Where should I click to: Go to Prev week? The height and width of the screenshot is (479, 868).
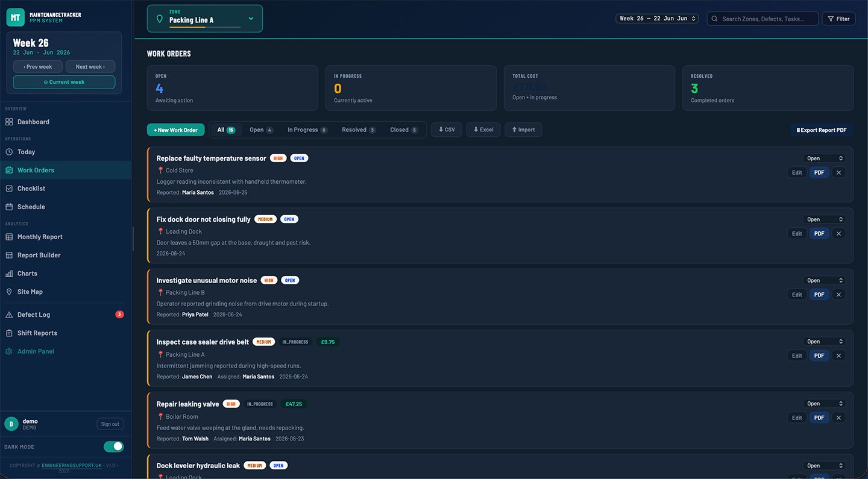38,67
